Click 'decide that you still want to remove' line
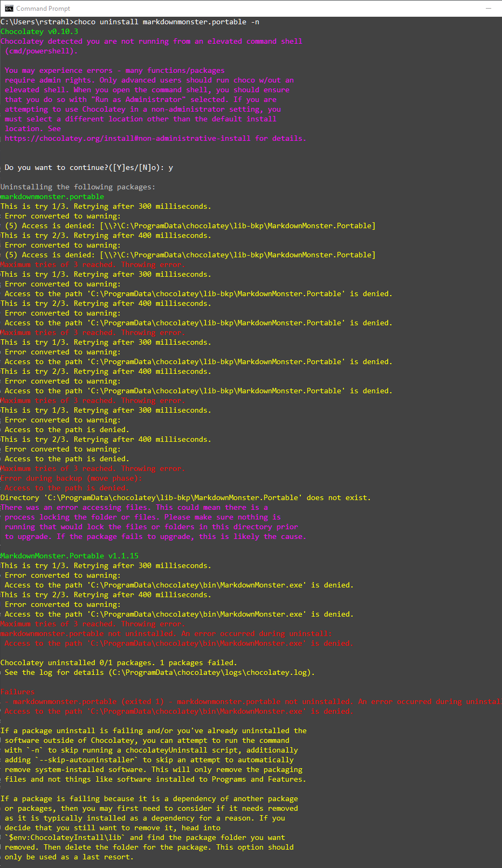Viewport: 502px width, 868px height. click(x=113, y=828)
